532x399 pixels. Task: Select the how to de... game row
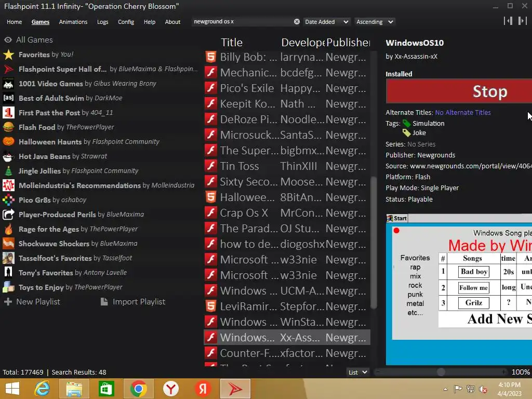(x=287, y=244)
